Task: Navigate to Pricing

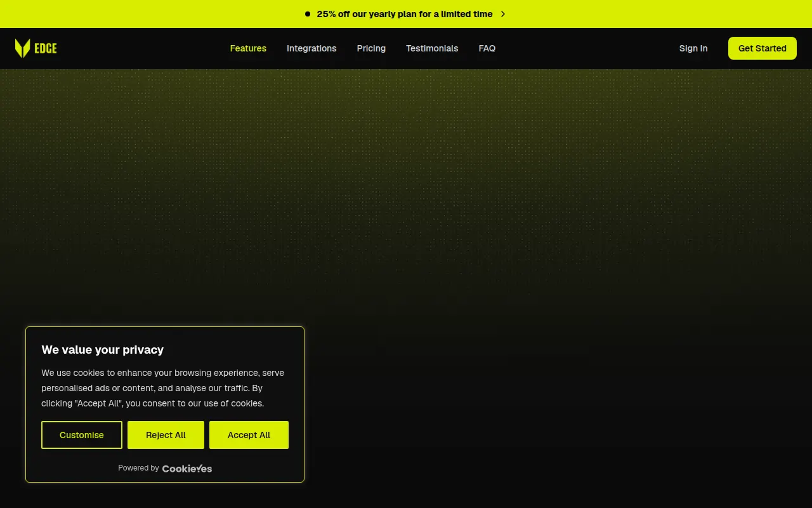Action: click(371, 48)
